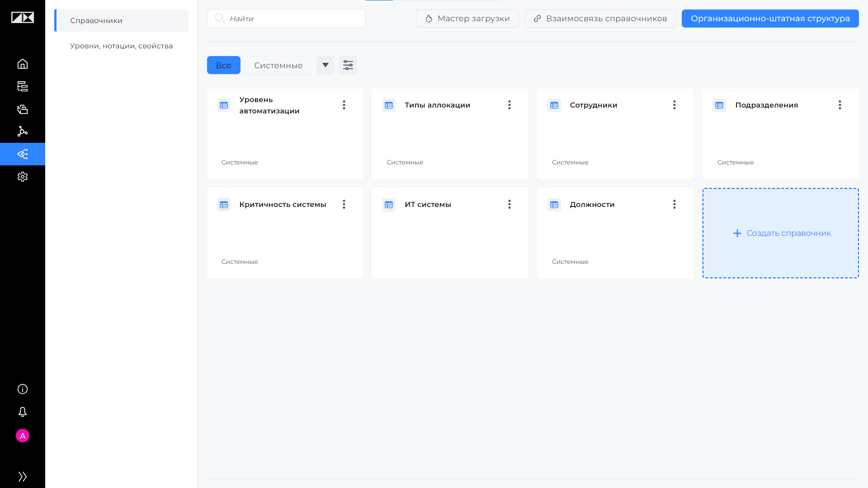Click the Найти search field
The image size is (868, 488).
[x=286, y=19]
